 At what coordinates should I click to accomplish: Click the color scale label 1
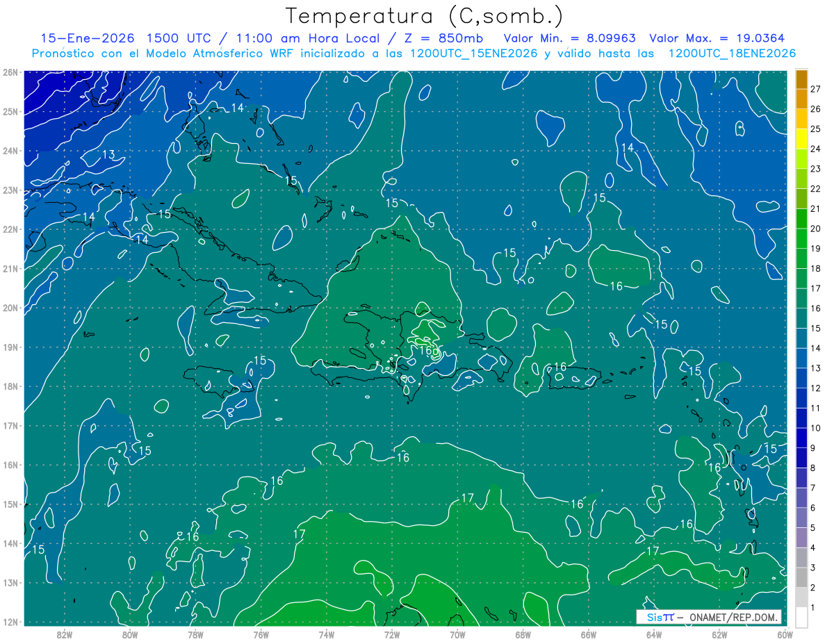(813, 608)
